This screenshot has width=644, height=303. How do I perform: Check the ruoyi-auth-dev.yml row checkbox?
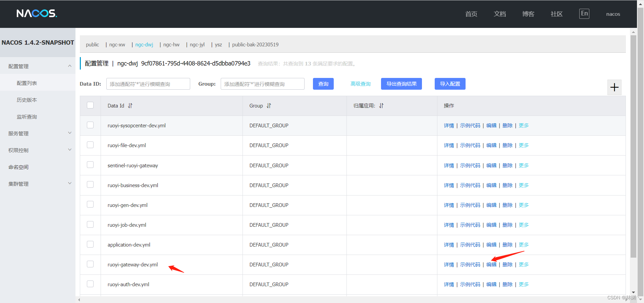point(90,284)
